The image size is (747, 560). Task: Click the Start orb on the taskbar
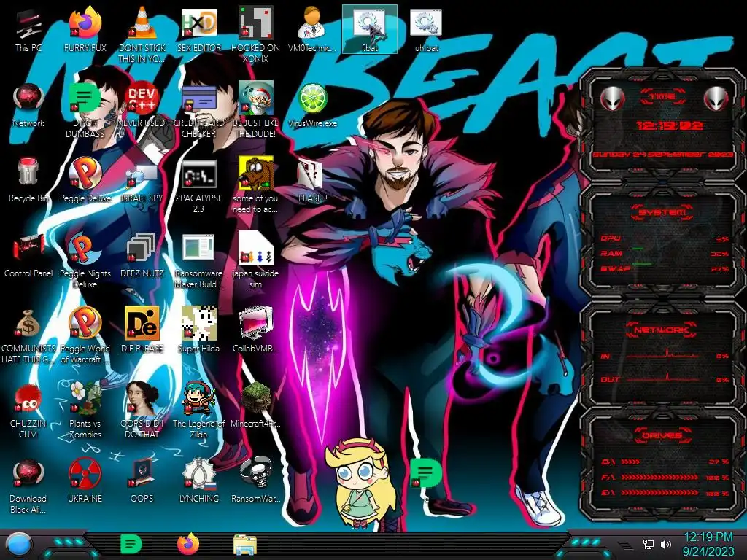(x=18, y=544)
